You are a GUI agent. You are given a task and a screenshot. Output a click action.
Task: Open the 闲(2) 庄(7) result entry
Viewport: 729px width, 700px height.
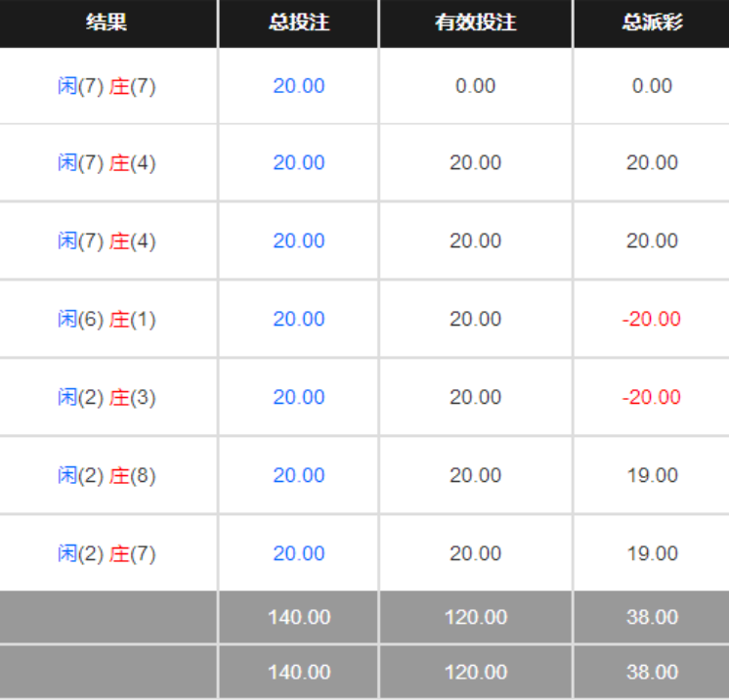(x=107, y=553)
